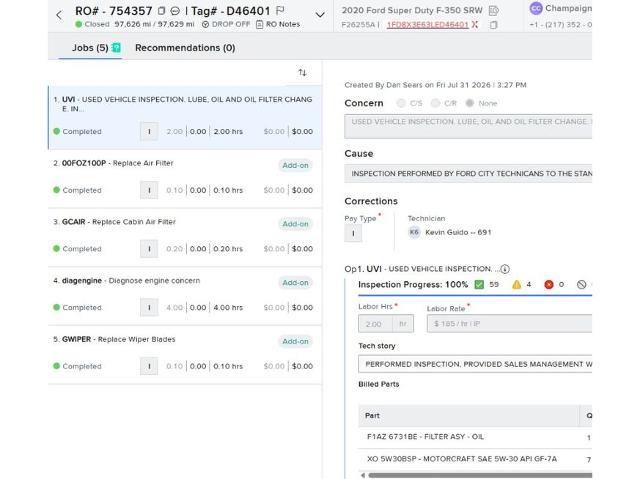Select the C/S concern radio button

coord(401,103)
